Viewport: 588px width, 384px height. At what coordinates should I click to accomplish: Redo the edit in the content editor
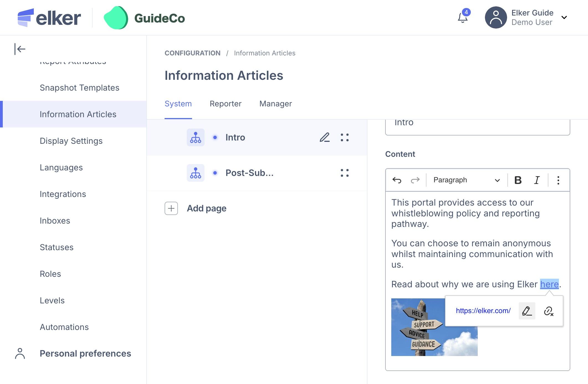[x=415, y=180]
